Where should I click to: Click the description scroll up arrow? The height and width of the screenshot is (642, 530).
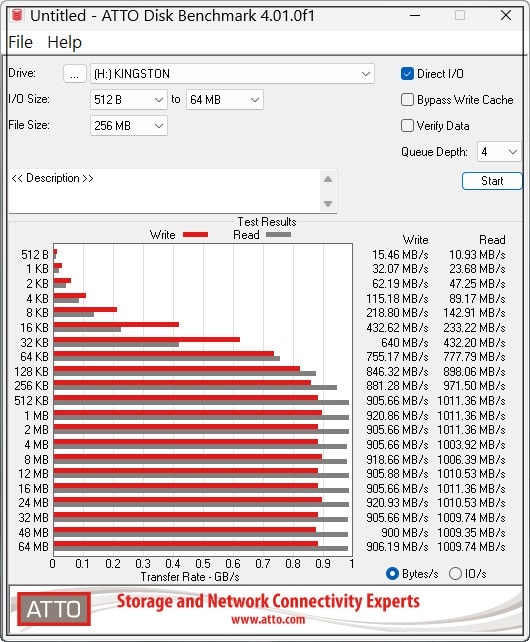[x=328, y=179]
